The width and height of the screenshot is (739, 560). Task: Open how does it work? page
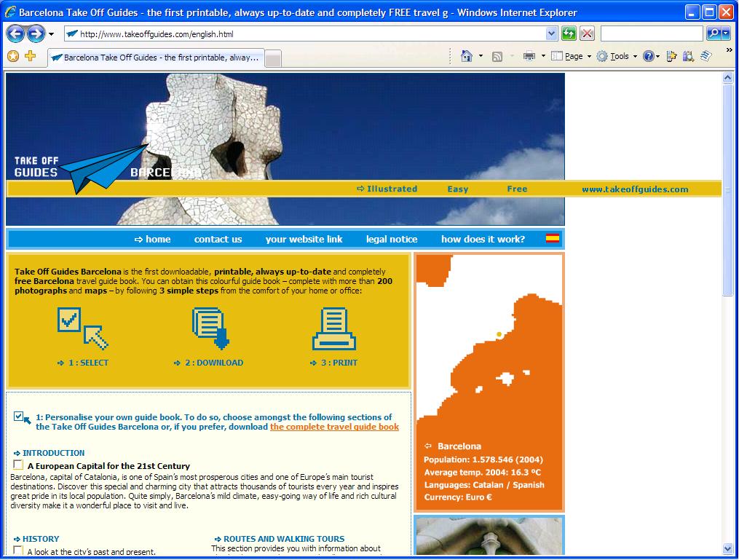pyautogui.click(x=483, y=239)
